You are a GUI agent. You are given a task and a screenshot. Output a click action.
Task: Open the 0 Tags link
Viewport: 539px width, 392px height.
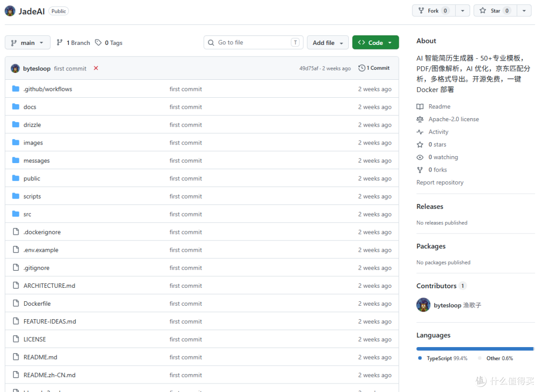coord(109,42)
